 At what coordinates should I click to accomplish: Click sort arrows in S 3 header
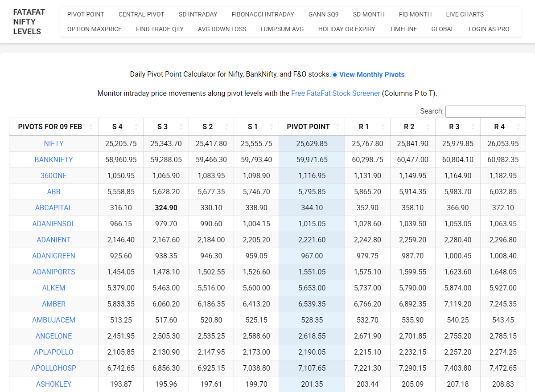coord(181,127)
